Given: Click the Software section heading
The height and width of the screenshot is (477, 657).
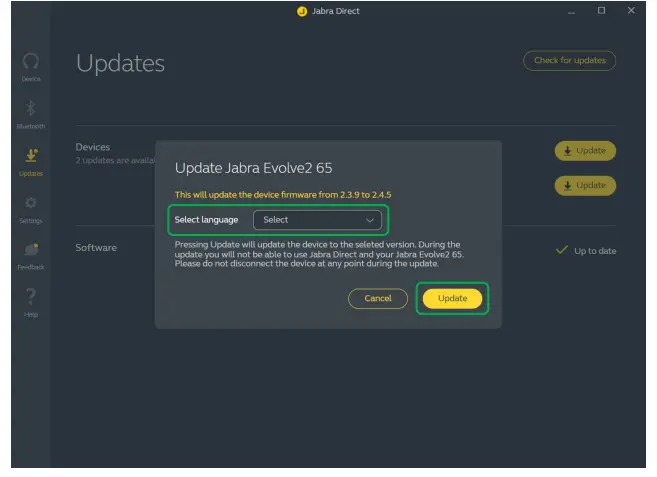Looking at the screenshot, I should pos(96,248).
